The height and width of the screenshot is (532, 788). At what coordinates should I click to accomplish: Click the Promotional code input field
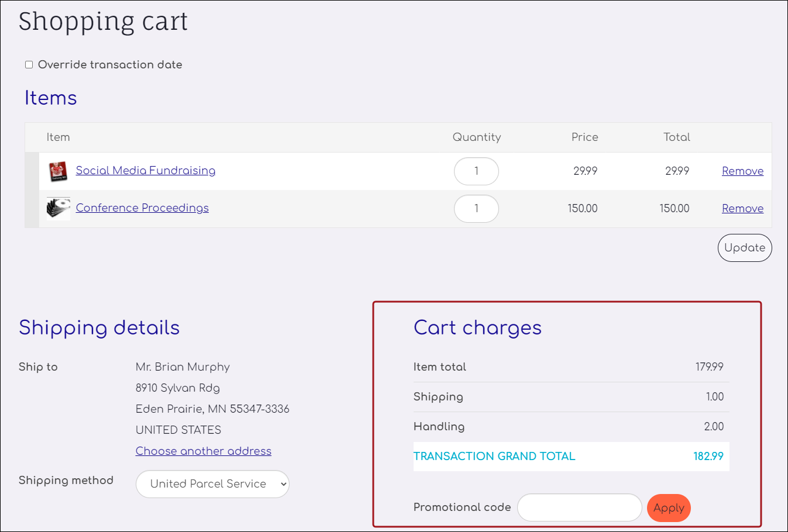point(579,507)
